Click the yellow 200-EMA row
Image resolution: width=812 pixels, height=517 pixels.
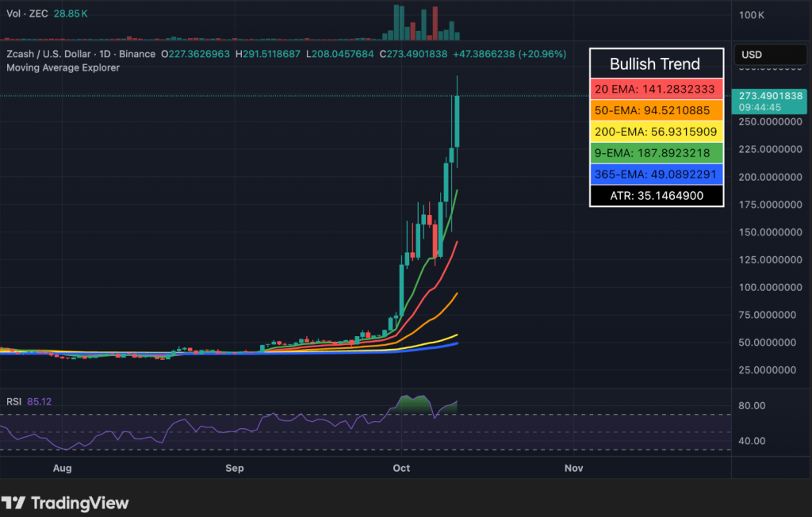[x=656, y=132]
